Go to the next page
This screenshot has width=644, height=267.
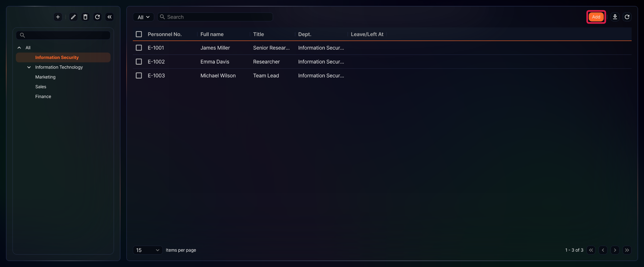pos(615,250)
